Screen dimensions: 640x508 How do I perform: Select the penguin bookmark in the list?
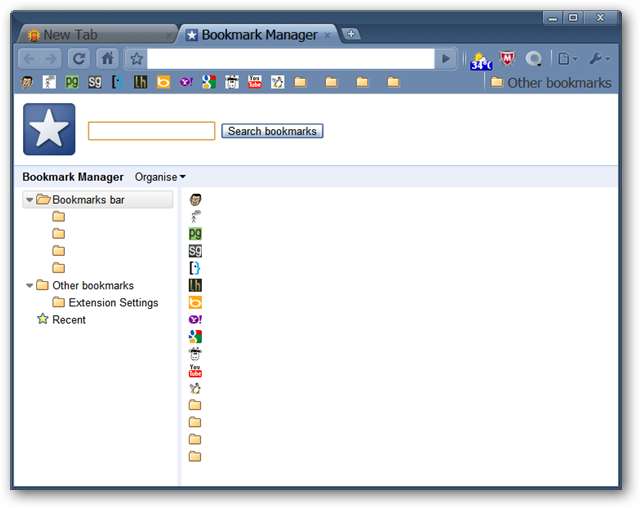pos(195,388)
